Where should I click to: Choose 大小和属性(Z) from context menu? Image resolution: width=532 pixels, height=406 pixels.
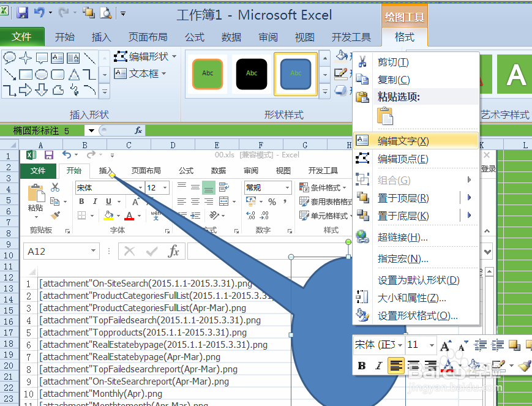416,298
